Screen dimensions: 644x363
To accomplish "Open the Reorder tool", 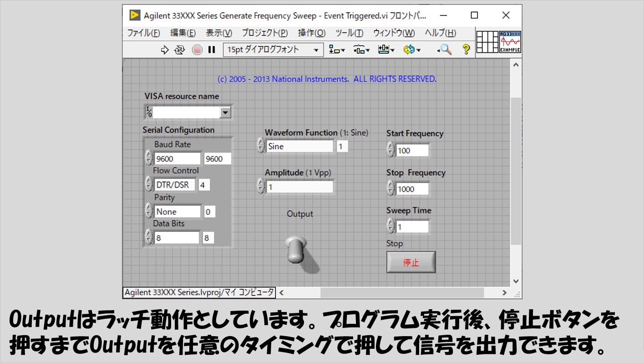I will tap(412, 50).
